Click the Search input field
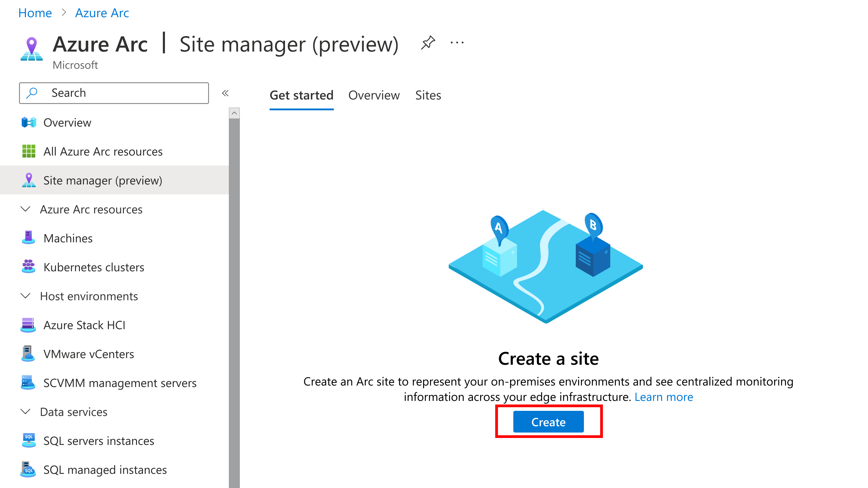Image resolution: width=868 pixels, height=488 pixels. tap(114, 92)
